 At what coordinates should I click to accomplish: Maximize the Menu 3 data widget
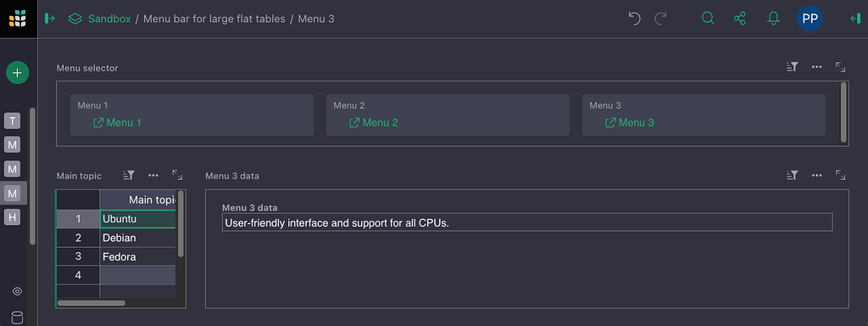point(840,175)
